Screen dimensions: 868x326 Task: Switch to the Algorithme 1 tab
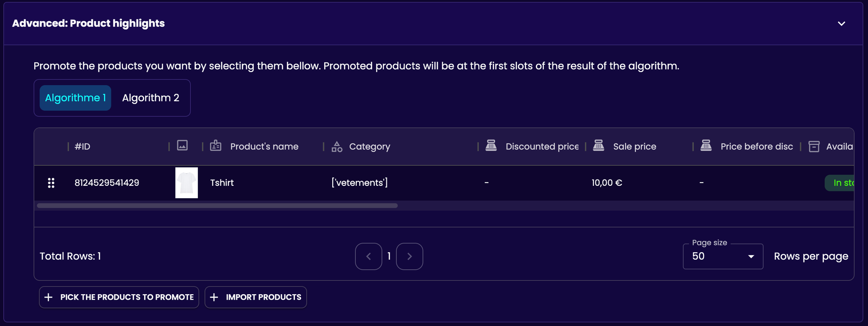coord(75,98)
